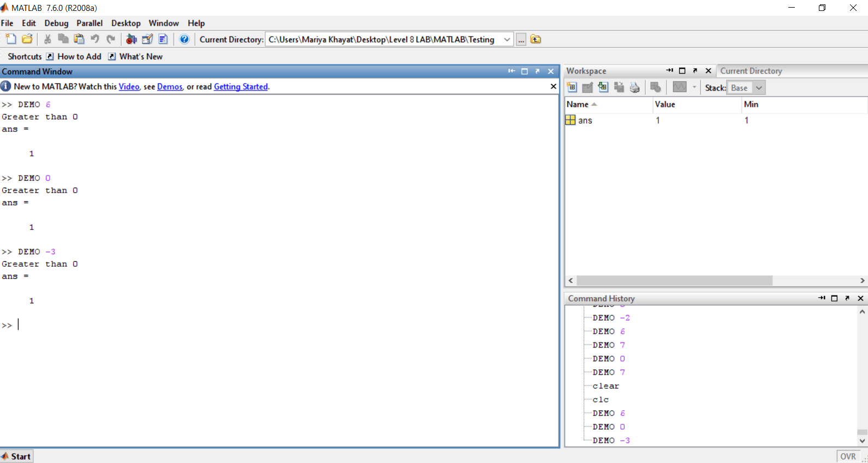Click the Paste clipboard icon

[x=79, y=39]
